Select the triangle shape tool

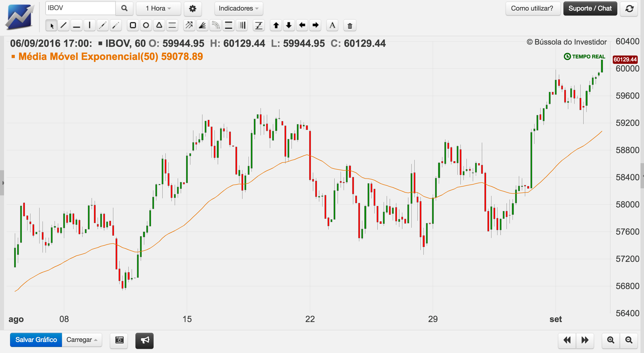(x=159, y=25)
